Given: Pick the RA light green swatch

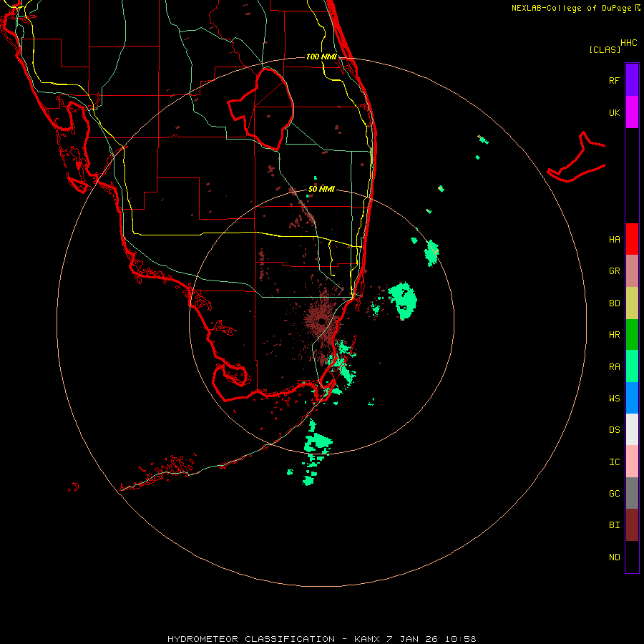Looking at the screenshot, I should coord(632,366).
